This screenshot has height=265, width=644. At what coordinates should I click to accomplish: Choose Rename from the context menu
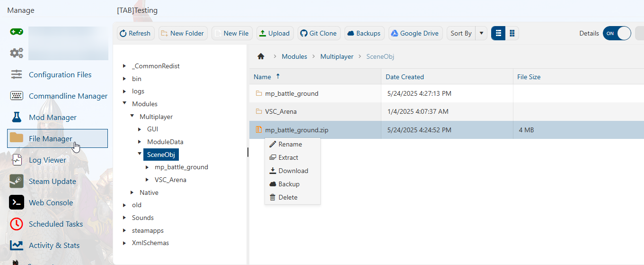tap(292, 144)
